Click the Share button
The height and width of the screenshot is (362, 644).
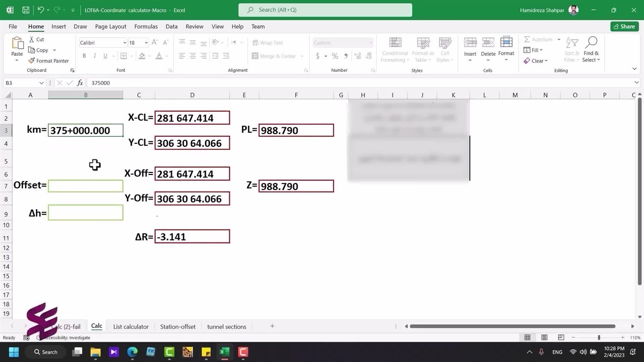(624, 27)
